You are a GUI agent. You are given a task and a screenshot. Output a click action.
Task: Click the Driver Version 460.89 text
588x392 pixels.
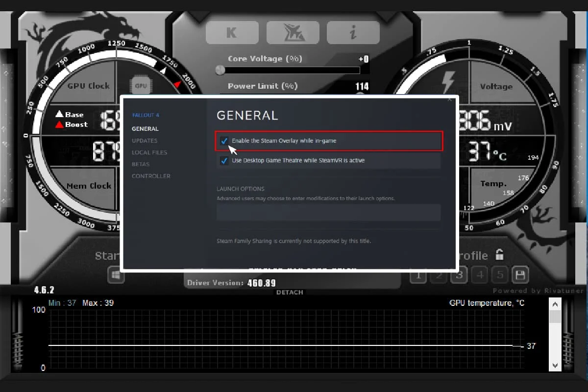tap(231, 283)
